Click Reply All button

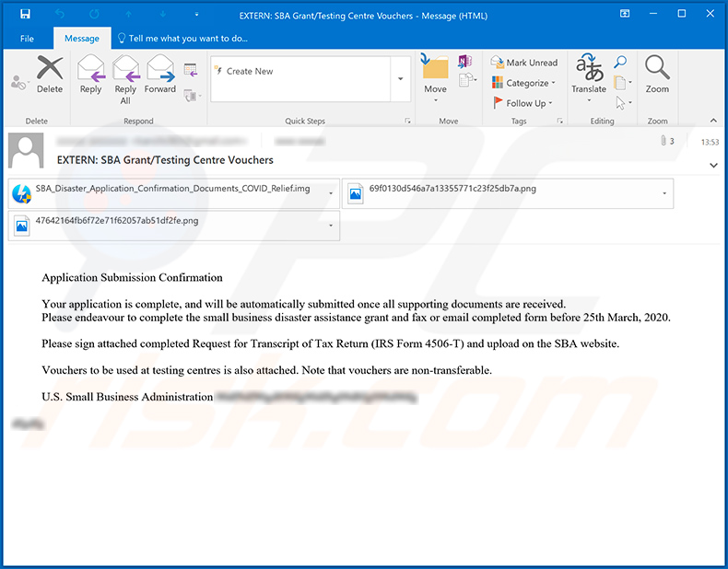pyautogui.click(x=125, y=80)
